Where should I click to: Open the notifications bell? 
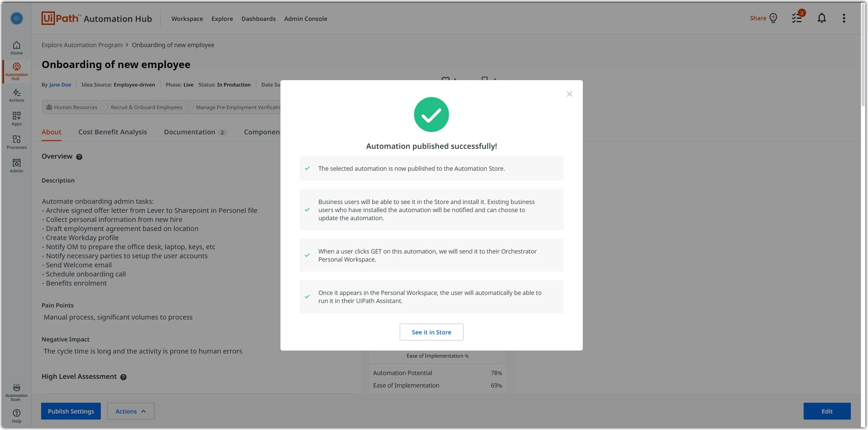(821, 18)
